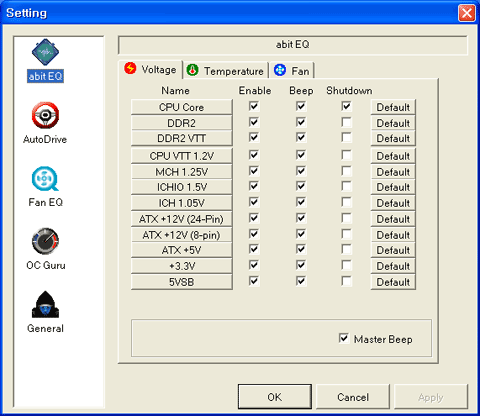Viewport: 480px width, 416px height.
Task: Toggle ATX +5V Beep checkbox
Action: (301, 249)
